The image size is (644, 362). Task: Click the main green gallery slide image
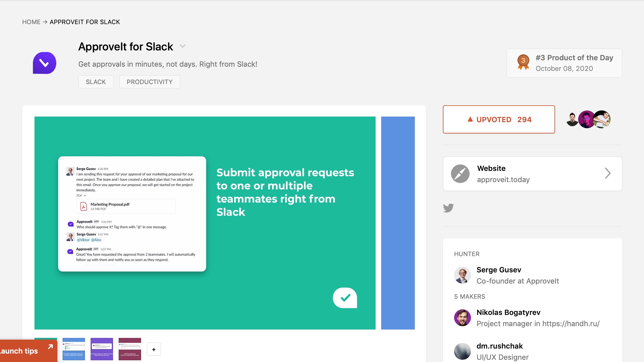tap(205, 223)
